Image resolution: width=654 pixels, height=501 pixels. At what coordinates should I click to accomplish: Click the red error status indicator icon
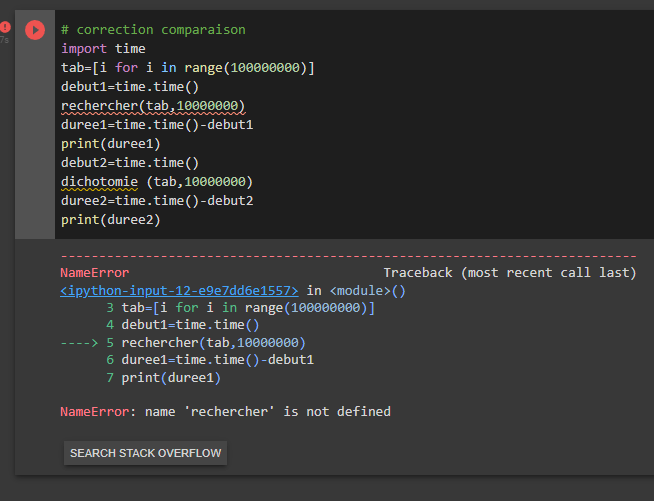point(5,28)
